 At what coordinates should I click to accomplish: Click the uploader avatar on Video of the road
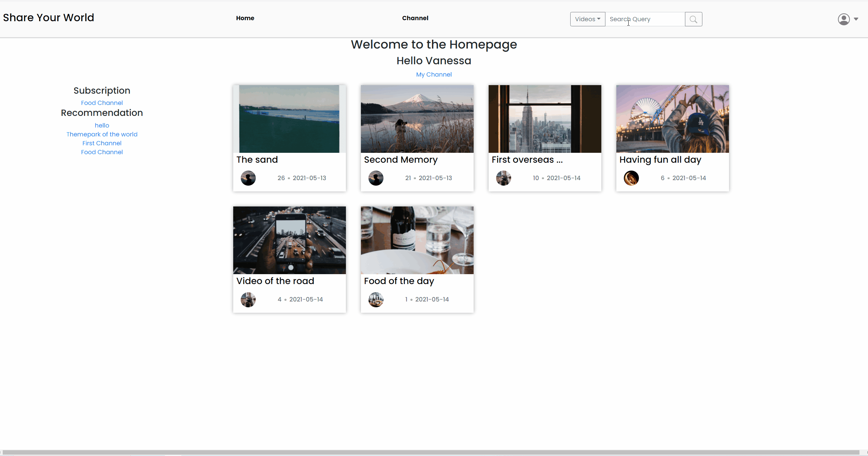tap(248, 299)
